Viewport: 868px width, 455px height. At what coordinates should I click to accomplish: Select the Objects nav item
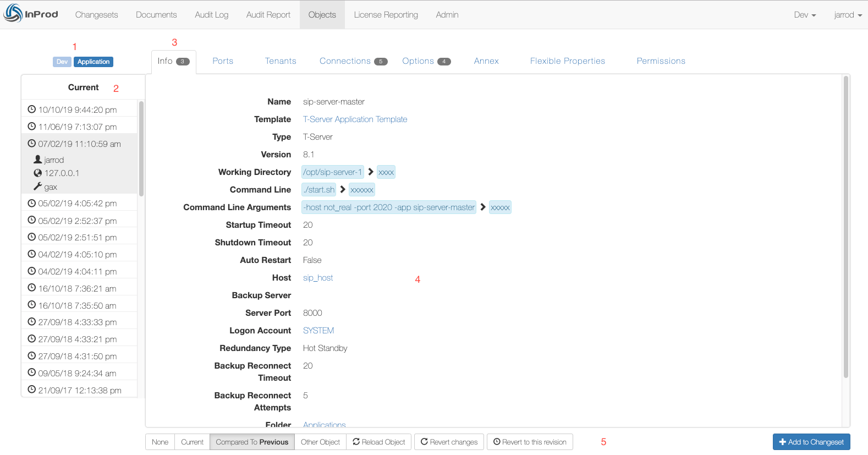(x=322, y=15)
